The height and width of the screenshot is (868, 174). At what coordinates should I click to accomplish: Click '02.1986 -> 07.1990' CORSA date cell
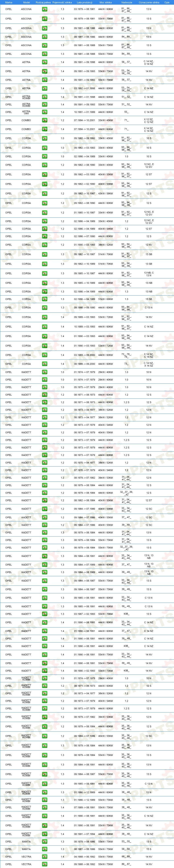coord(85,236)
